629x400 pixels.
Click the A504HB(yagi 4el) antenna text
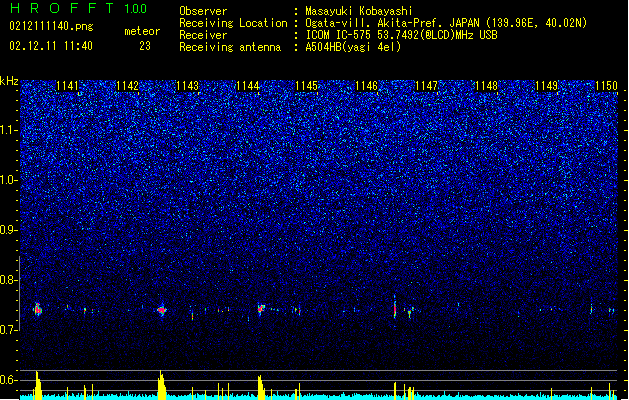(x=353, y=47)
